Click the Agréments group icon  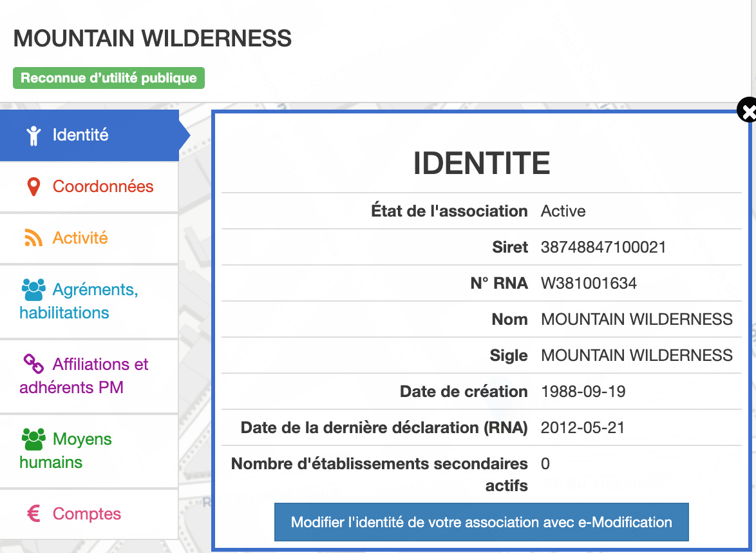click(x=33, y=289)
